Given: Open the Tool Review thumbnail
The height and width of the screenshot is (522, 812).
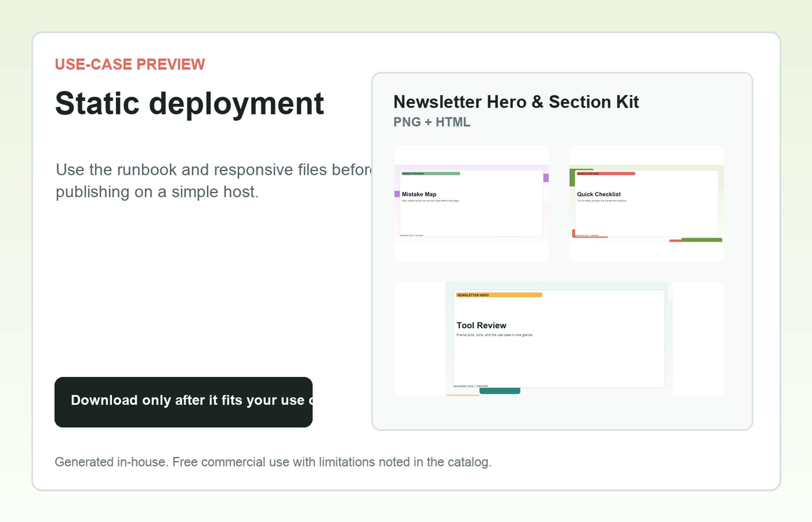Looking at the screenshot, I should coord(559,339).
